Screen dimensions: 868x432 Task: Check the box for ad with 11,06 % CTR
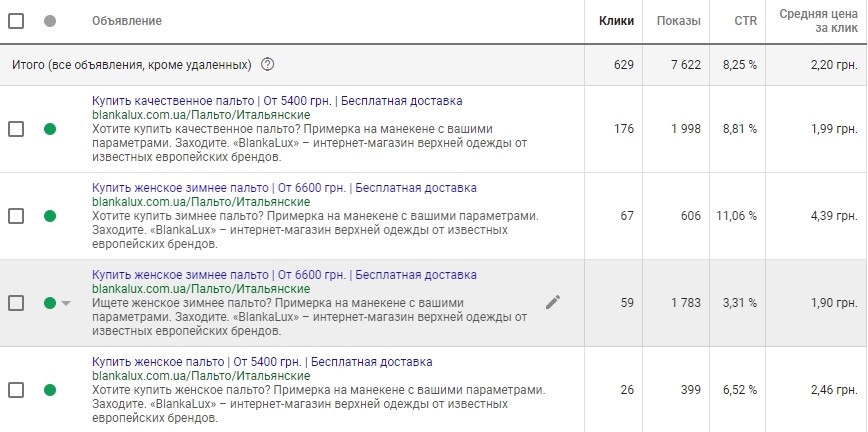click(16, 216)
